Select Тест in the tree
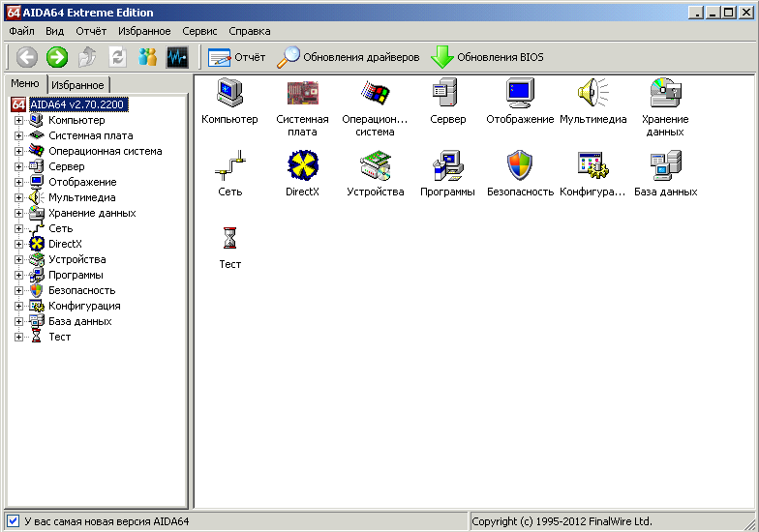Screen dimensions: 759x532 60,337
